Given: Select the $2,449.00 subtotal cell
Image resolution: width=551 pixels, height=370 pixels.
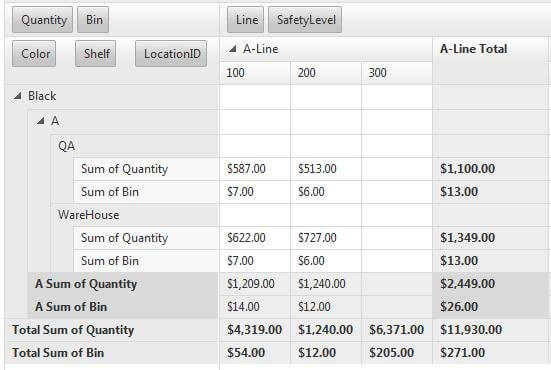Looking at the screenshot, I should coord(490,284).
